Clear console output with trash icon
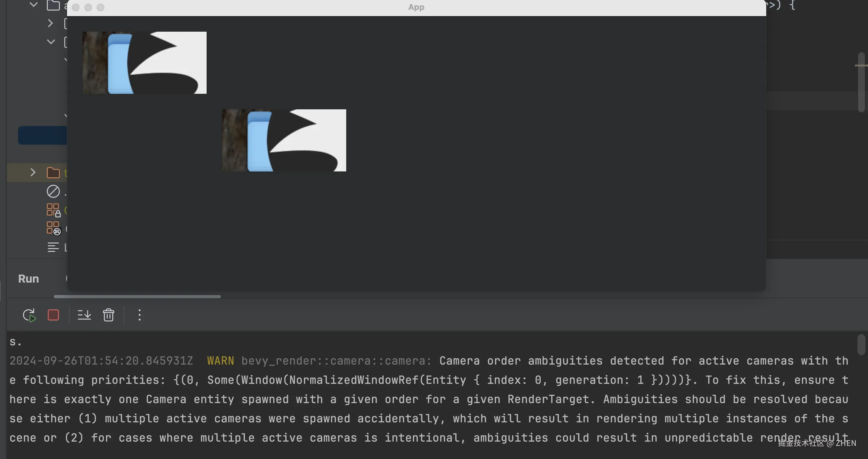The width and height of the screenshot is (868, 459). click(x=108, y=315)
